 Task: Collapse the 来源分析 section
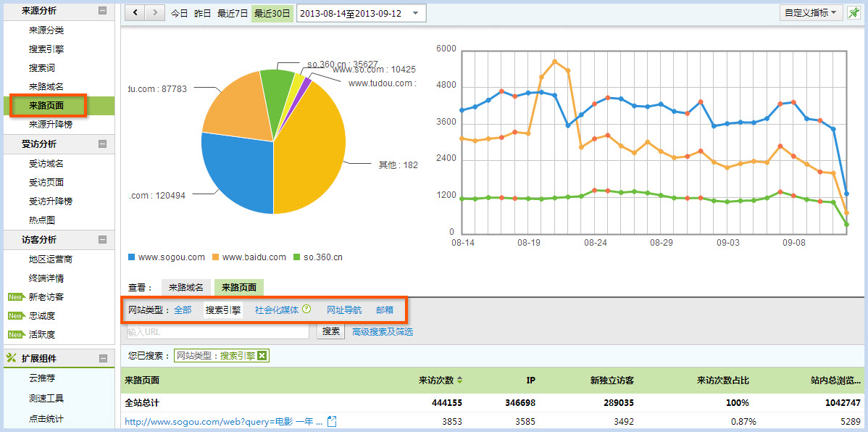pos(102,11)
